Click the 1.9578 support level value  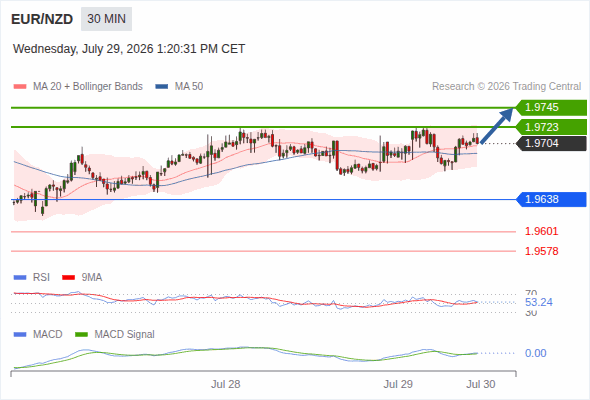541,251
